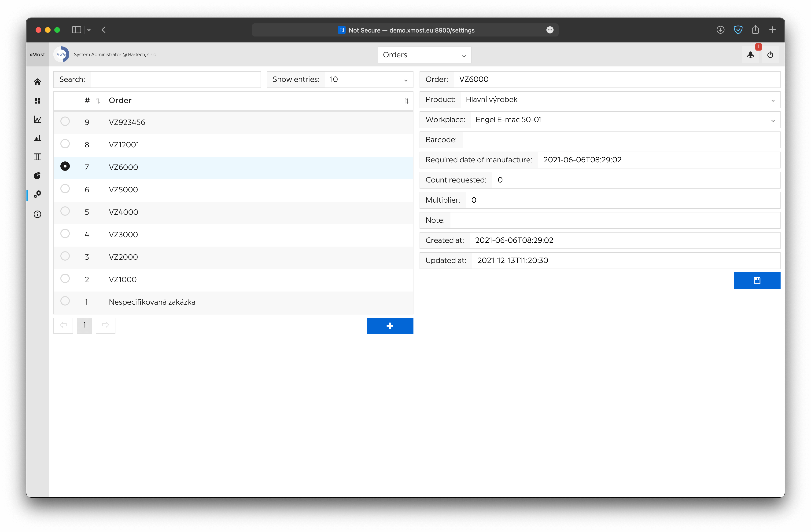Open the info icon in sidebar
Screen dimensions: 811x532
tap(37, 214)
